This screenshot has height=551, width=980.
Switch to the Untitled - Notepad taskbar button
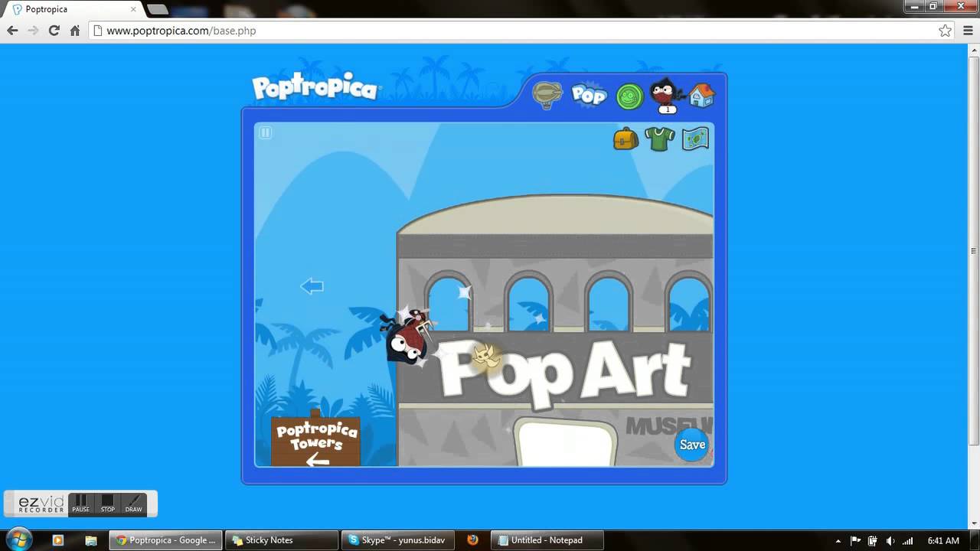[547, 540]
